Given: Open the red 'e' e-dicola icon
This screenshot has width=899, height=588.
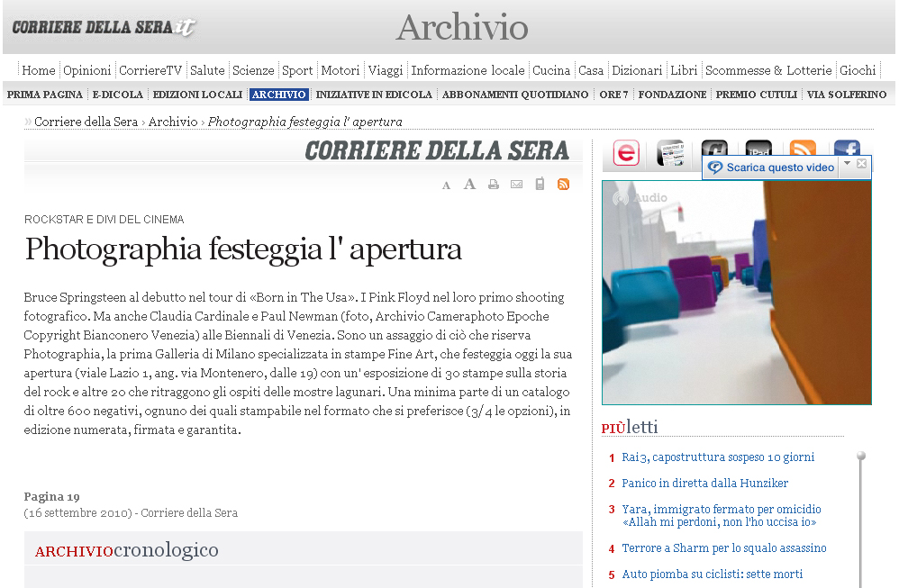Looking at the screenshot, I should pos(626,153).
